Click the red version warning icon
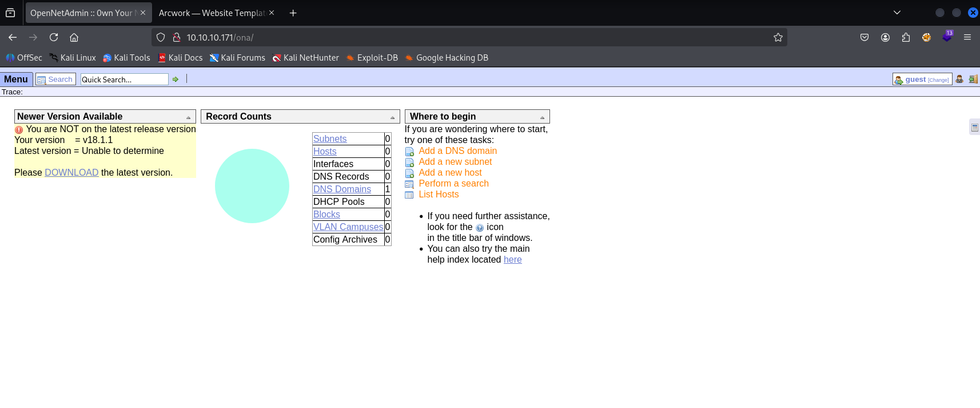Viewport: 980px width, 408px height. 19,130
